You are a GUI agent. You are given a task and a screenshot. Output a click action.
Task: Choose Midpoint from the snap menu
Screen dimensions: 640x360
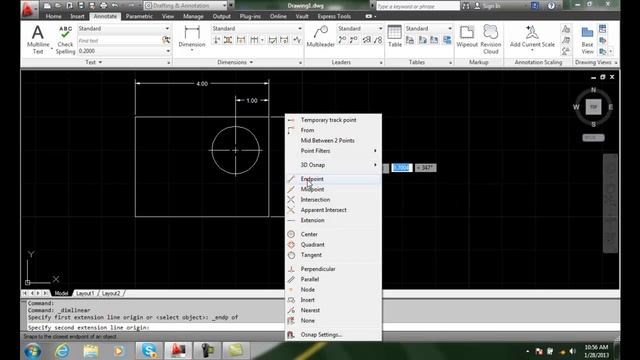coord(333,189)
